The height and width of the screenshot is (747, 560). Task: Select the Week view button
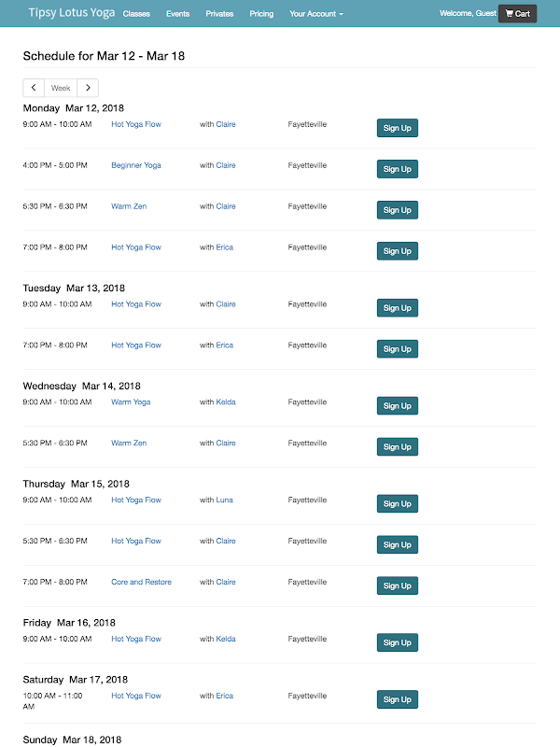click(61, 88)
